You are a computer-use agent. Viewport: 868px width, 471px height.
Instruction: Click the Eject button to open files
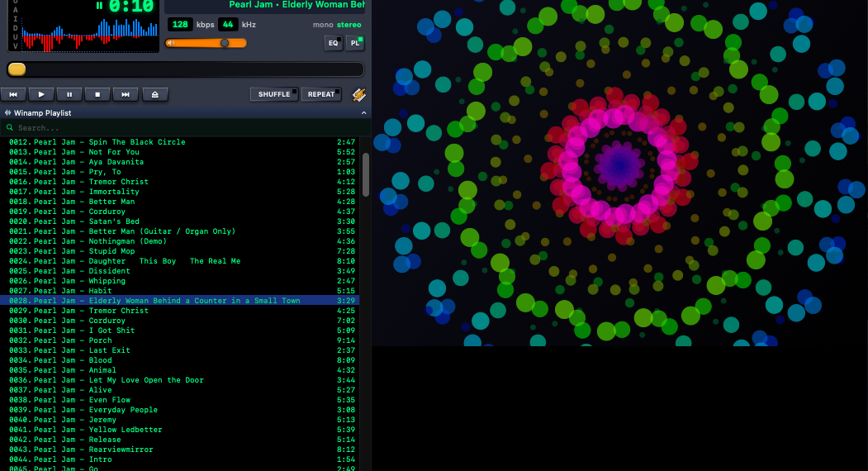click(x=155, y=94)
